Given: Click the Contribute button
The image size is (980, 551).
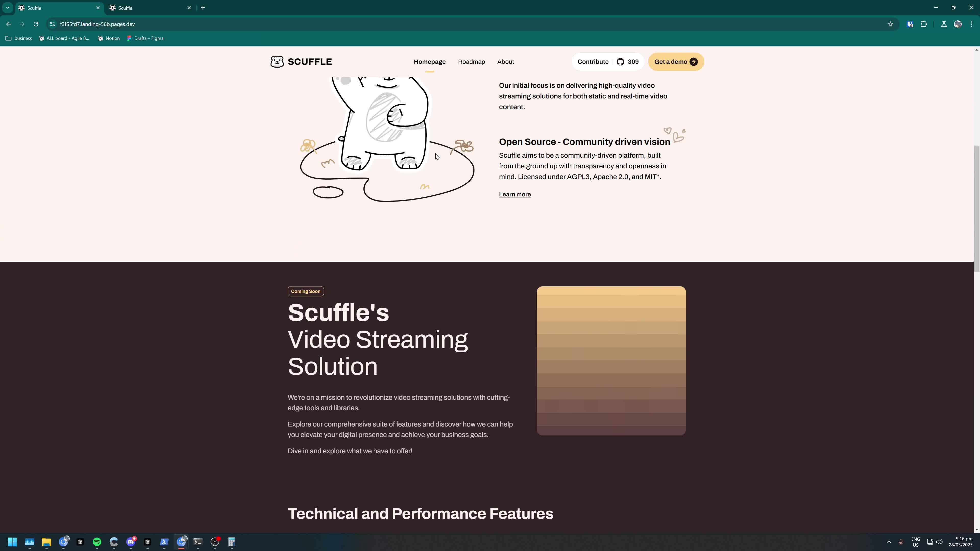Looking at the screenshot, I should pyautogui.click(x=608, y=62).
